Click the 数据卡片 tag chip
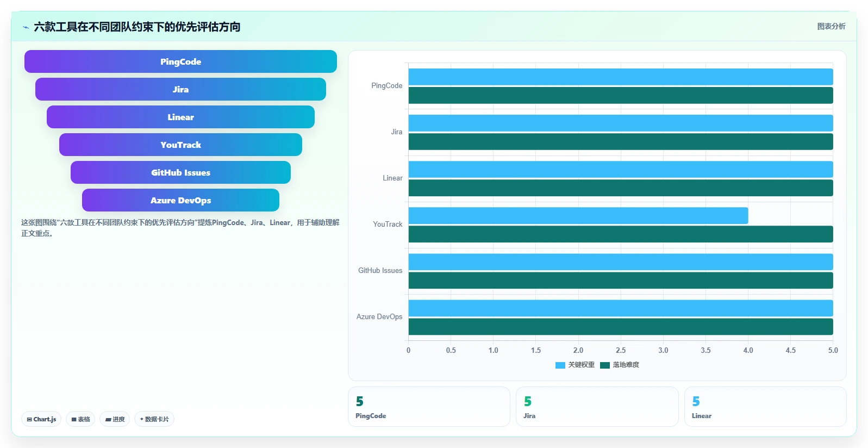Viewport: 868px width, 448px height. click(154, 419)
